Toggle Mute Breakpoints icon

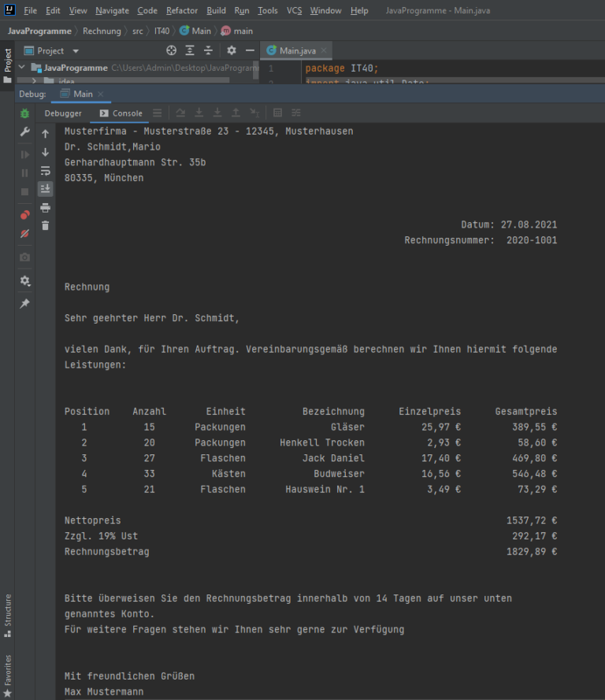pyautogui.click(x=25, y=234)
